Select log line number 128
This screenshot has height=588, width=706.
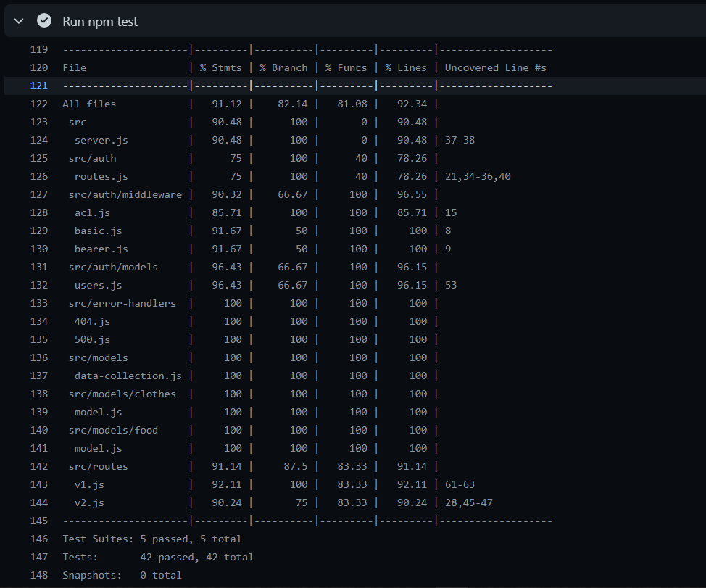(x=39, y=212)
